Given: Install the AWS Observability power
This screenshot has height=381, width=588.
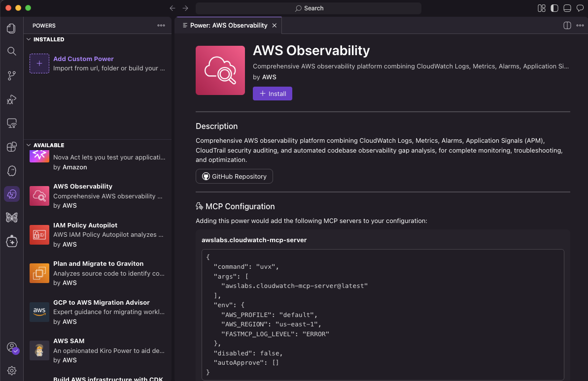Looking at the screenshot, I should click(x=272, y=94).
